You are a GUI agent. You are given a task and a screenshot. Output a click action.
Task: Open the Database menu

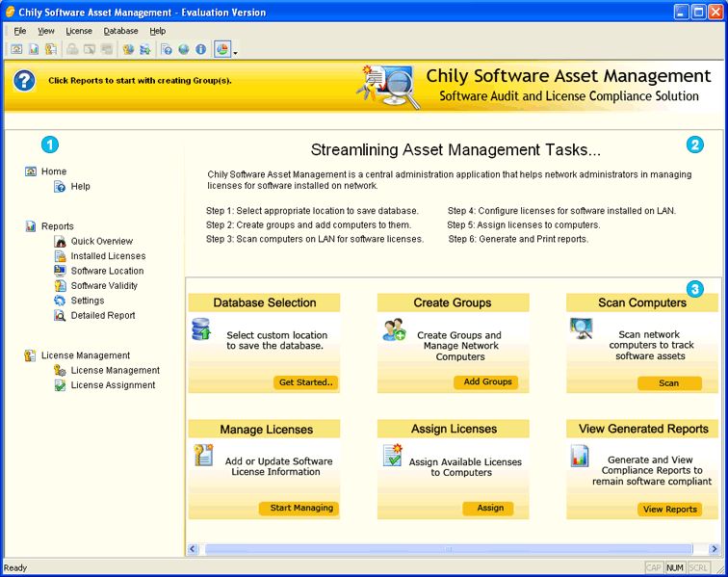[x=120, y=31]
